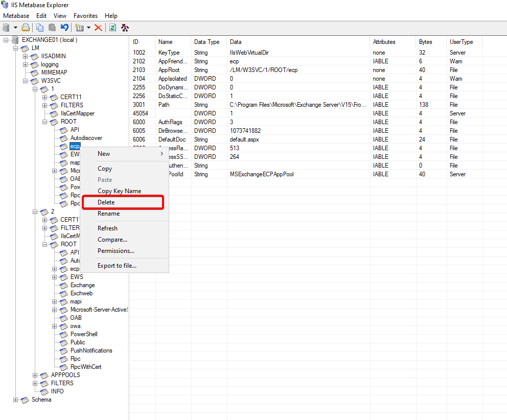Collapse the W3SVC tree node
507x420 pixels.
[x=26, y=81]
